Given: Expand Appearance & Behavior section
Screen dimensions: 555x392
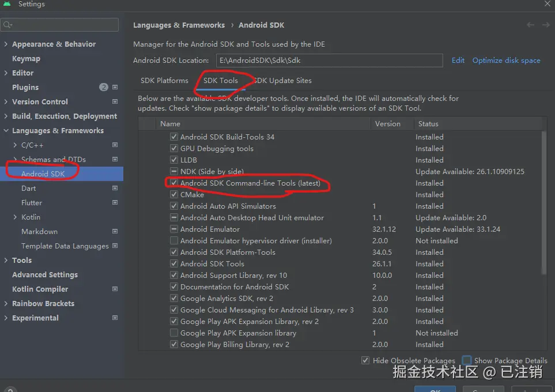Looking at the screenshot, I should [x=6, y=44].
